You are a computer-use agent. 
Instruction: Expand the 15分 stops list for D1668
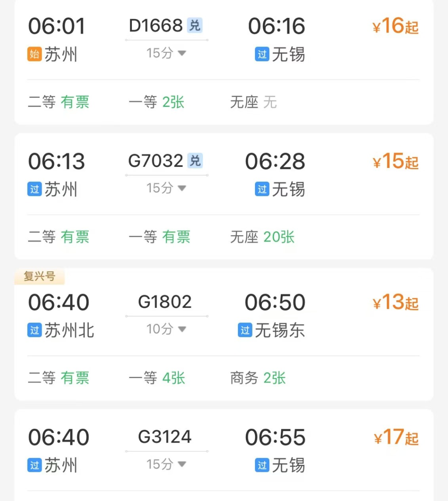click(166, 53)
